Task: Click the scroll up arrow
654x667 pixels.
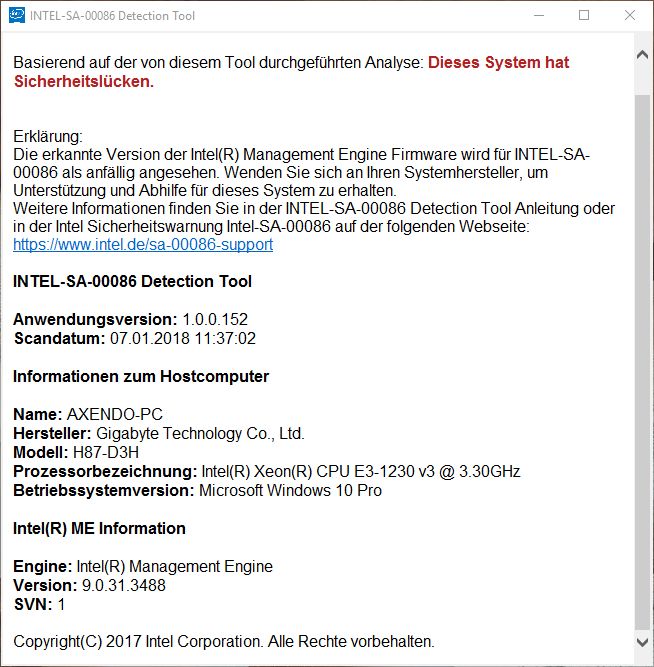Action: 642,55
